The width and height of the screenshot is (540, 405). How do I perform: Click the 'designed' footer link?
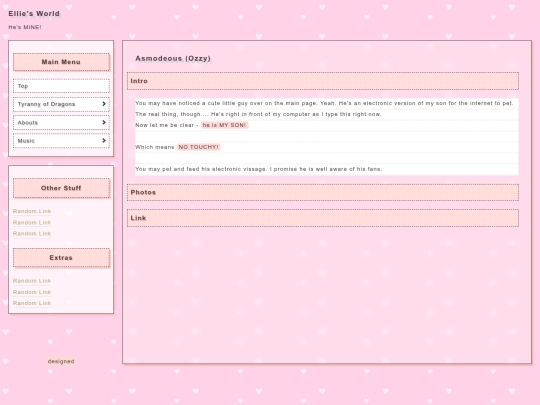coord(61,361)
